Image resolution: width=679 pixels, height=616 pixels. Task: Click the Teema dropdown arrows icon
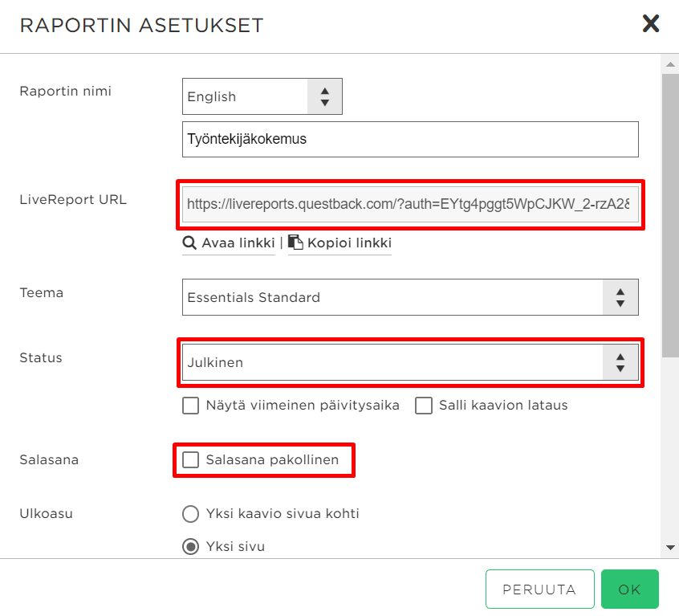(620, 298)
